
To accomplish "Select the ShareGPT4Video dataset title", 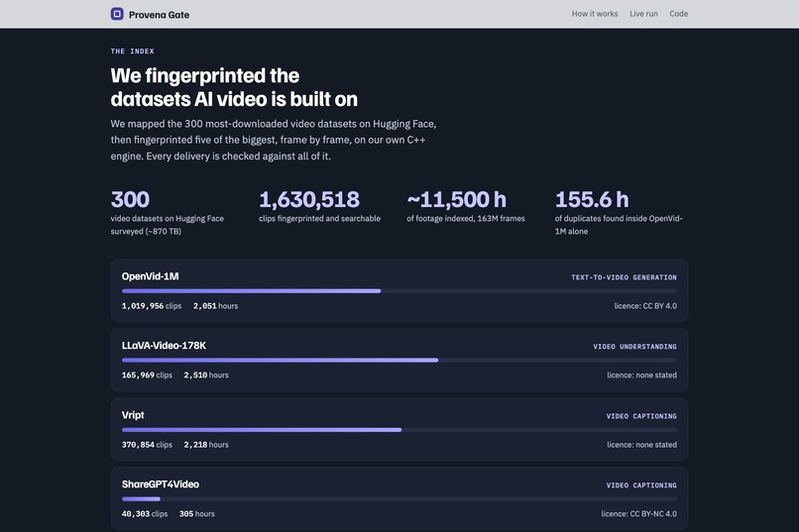I will tap(161, 484).
